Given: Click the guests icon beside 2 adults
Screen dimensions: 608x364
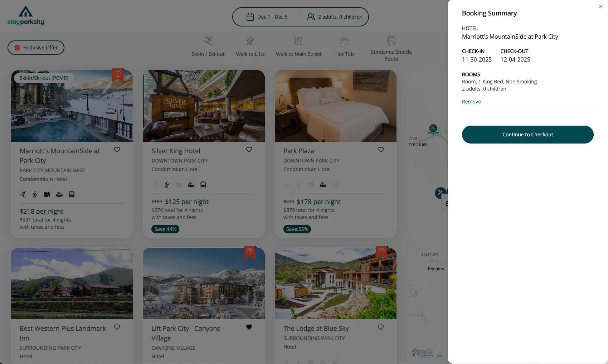Looking at the screenshot, I should [311, 17].
